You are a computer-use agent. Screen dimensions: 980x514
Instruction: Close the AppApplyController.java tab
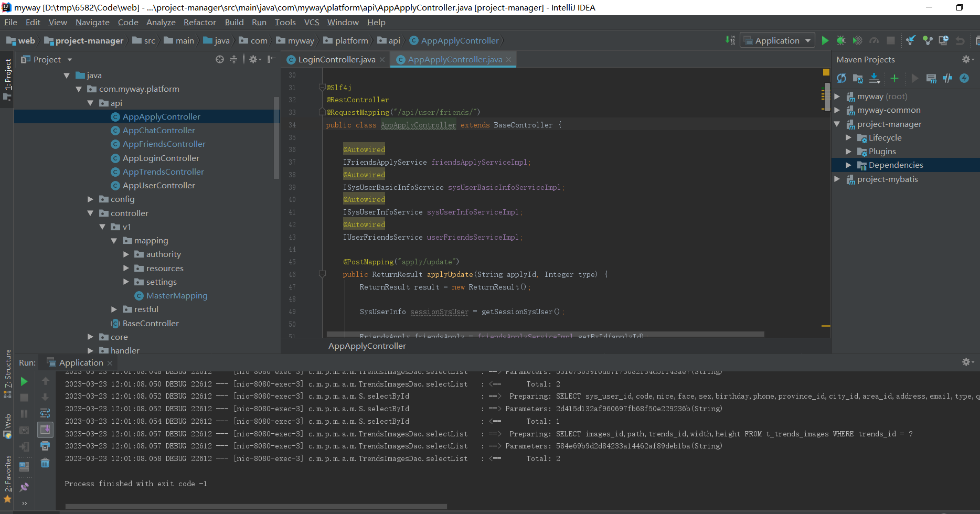[x=508, y=59]
